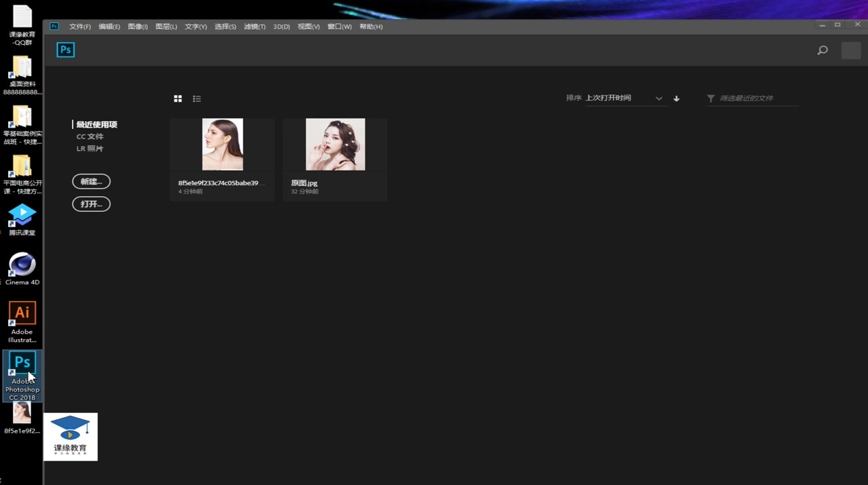Open the 滤镜(T) menu
The height and width of the screenshot is (485, 868).
click(x=255, y=26)
